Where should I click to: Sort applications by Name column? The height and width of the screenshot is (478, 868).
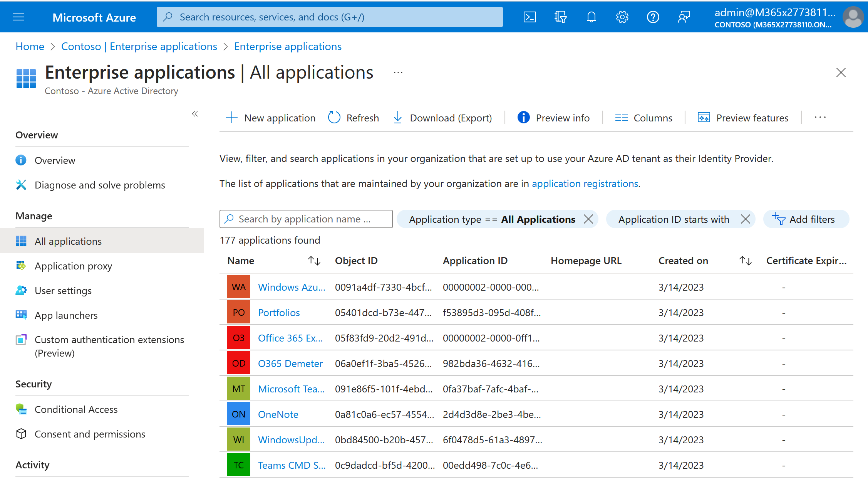[314, 261]
